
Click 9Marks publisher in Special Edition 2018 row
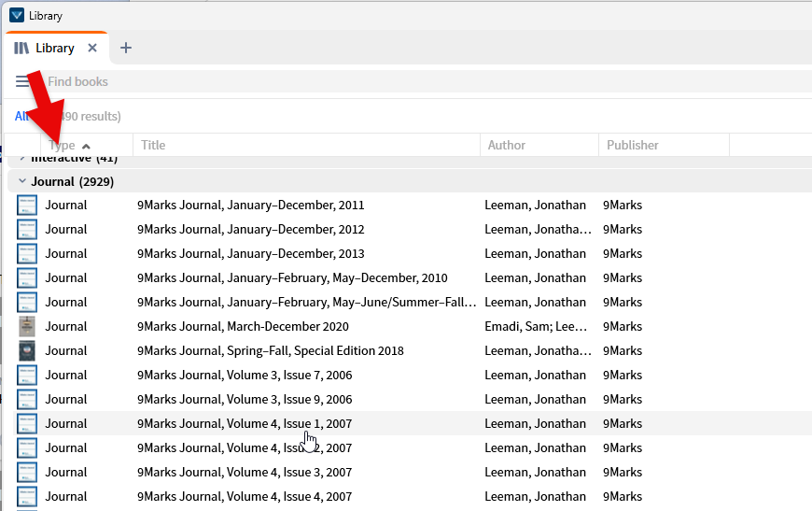tap(623, 351)
